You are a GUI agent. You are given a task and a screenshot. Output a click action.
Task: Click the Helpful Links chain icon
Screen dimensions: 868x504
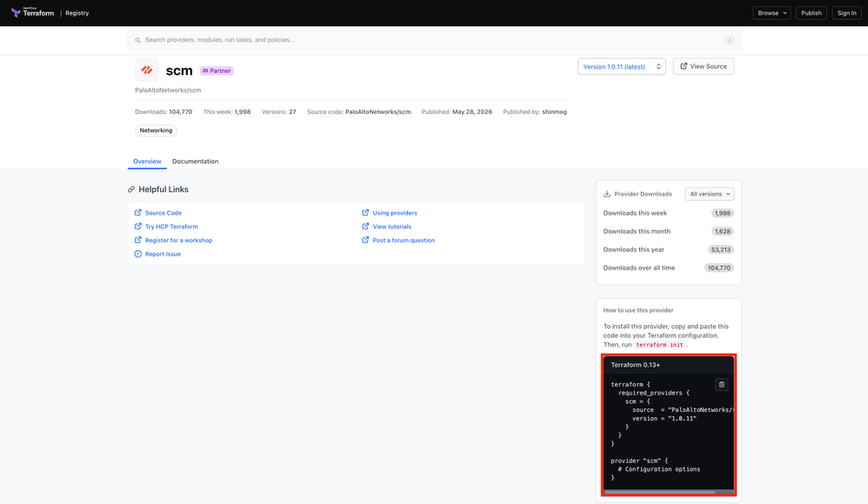131,189
